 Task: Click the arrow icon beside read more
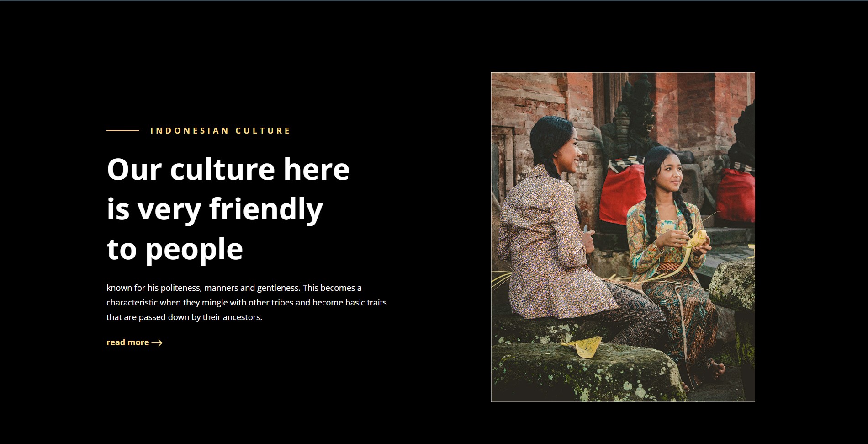pyautogui.click(x=157, y=343)
